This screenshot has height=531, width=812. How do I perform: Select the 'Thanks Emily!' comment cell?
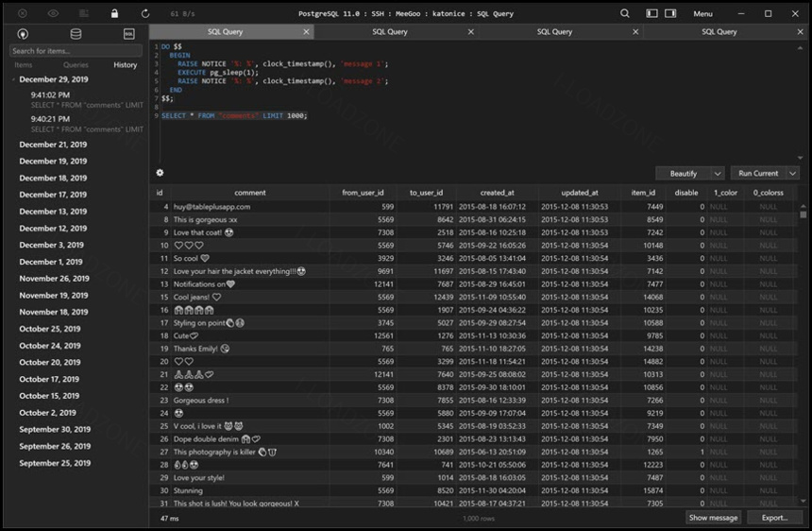[250, 349]
